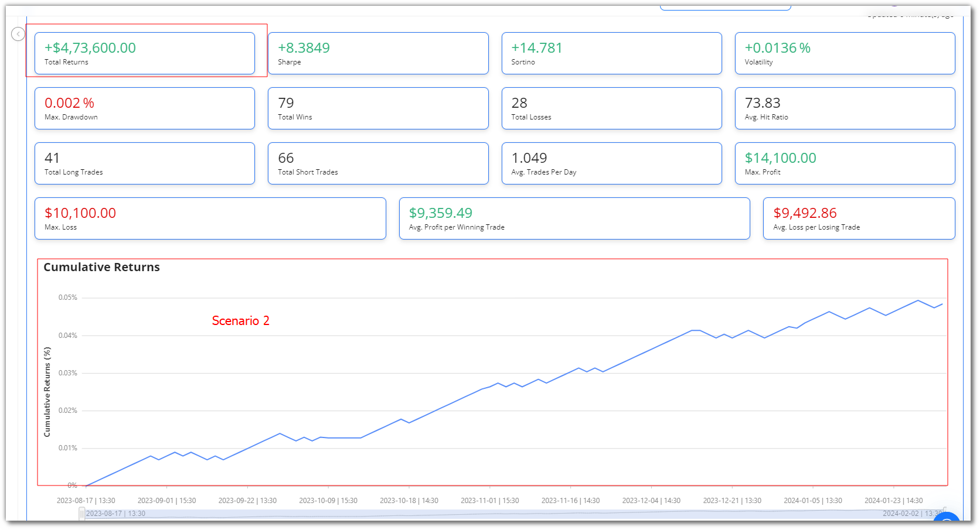Select the Total Wins 79 card
This screenshot has height=530, width=980.
[x=378, y=108]
